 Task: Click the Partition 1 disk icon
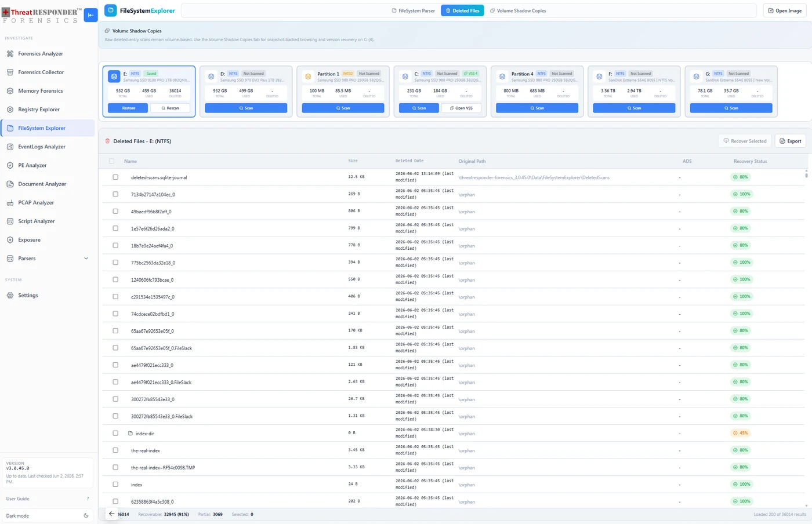point(308,76)
